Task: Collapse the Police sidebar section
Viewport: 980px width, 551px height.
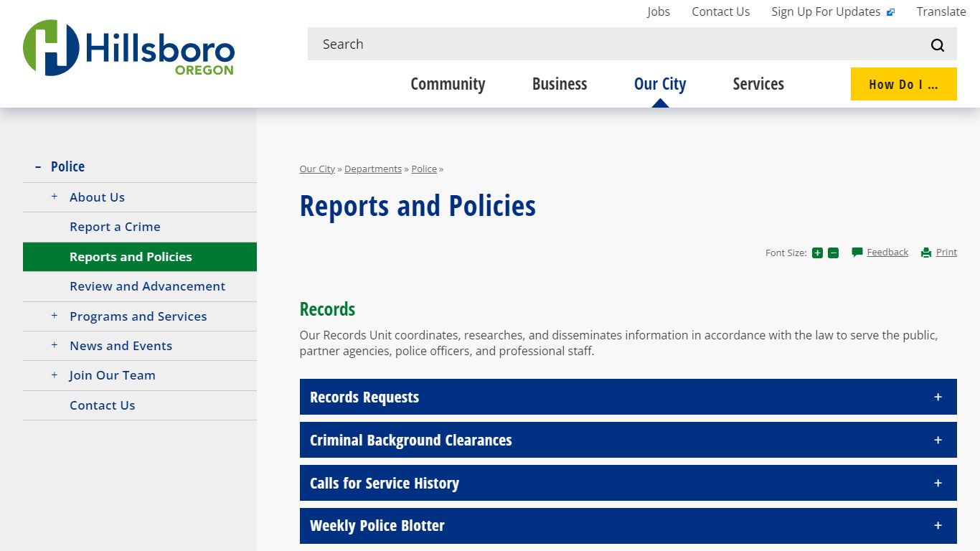Action: 38,166
